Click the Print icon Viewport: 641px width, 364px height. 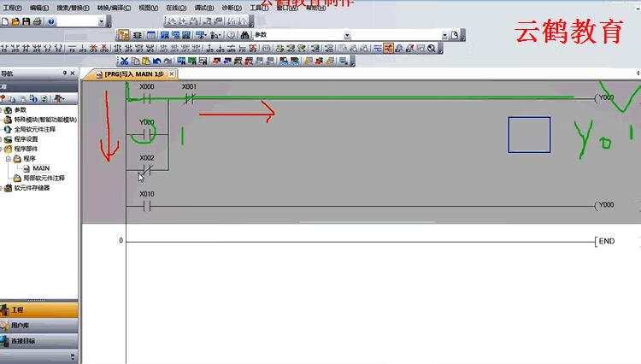38,21
